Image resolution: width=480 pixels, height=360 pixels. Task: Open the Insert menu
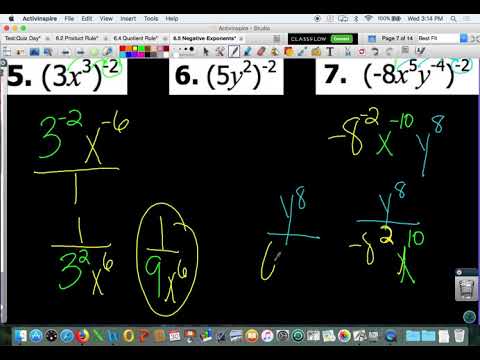[128, 19]
